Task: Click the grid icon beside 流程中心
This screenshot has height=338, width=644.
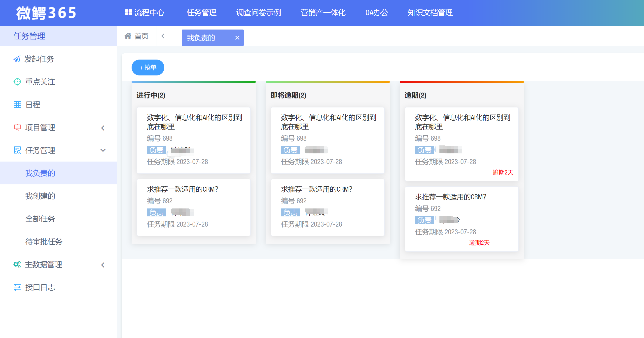Action: point(129,12)
